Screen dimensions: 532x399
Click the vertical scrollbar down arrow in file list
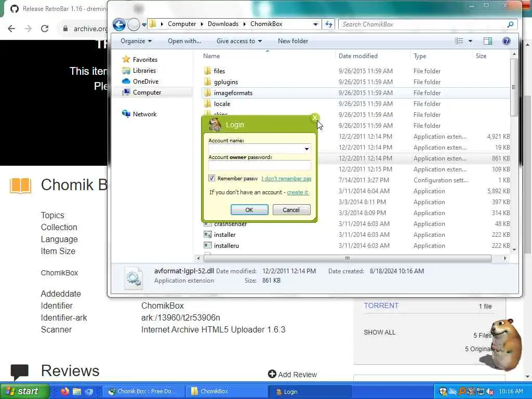point(514,250)
